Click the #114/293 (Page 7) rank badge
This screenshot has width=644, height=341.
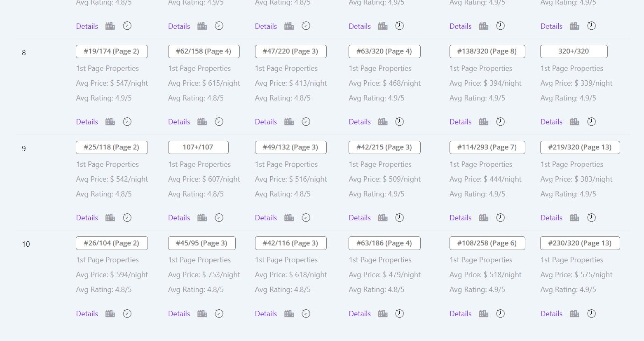(487, 147)
